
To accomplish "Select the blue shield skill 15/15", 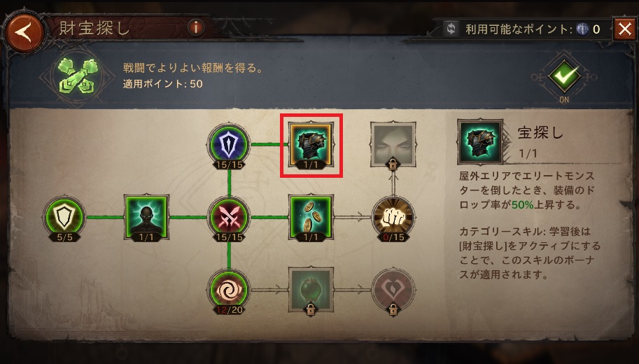I will [229, 144].
